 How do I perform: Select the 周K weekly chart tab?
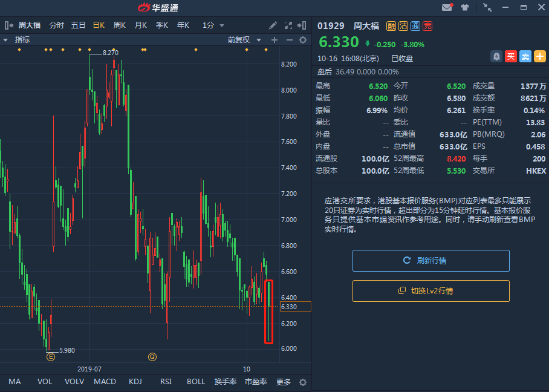pyautogui.click(x=120, y=25)
